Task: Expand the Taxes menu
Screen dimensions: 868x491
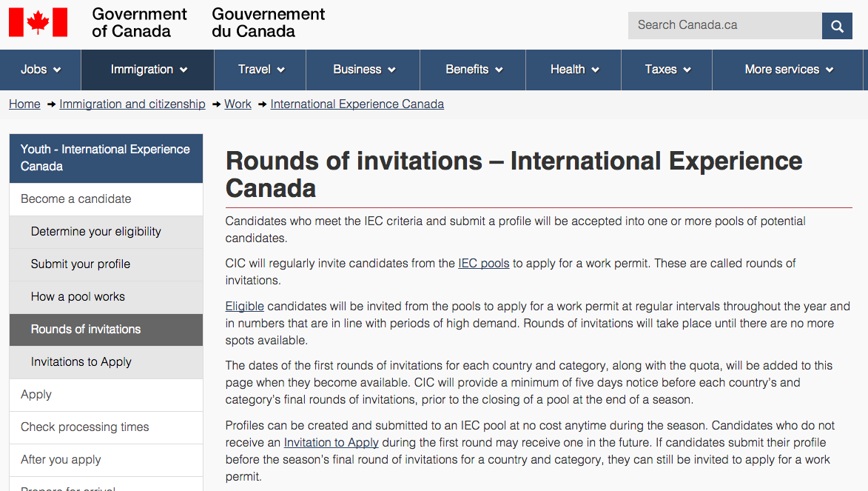Action: click(667, 70)
